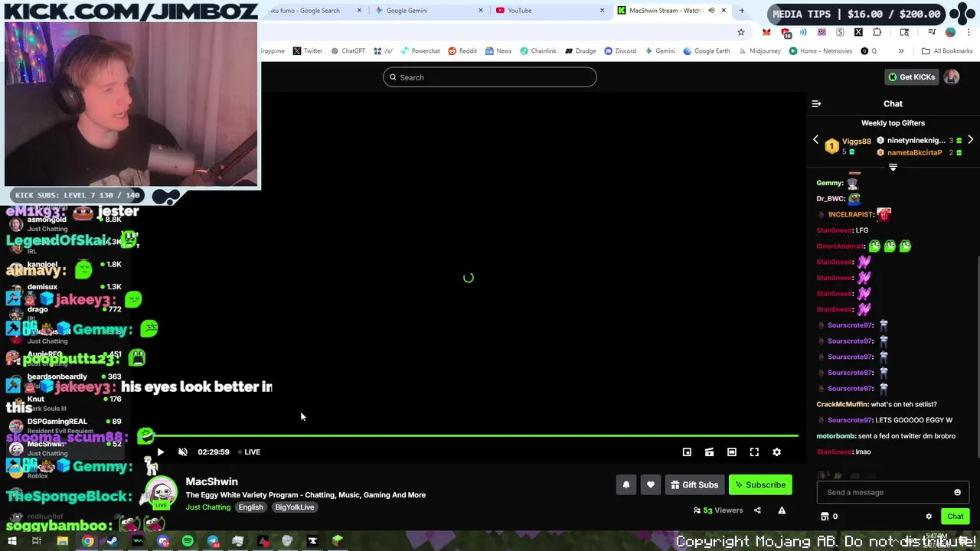The image size is (980, 551).
Task: Open player settings gear
Action: [776, 452]
